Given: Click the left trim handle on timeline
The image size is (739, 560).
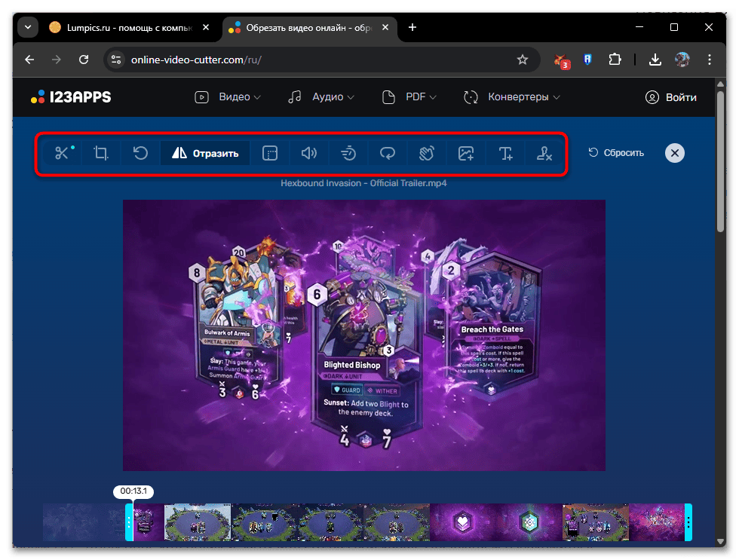Looking at the screenshot, I should click(x=129, y=522).
